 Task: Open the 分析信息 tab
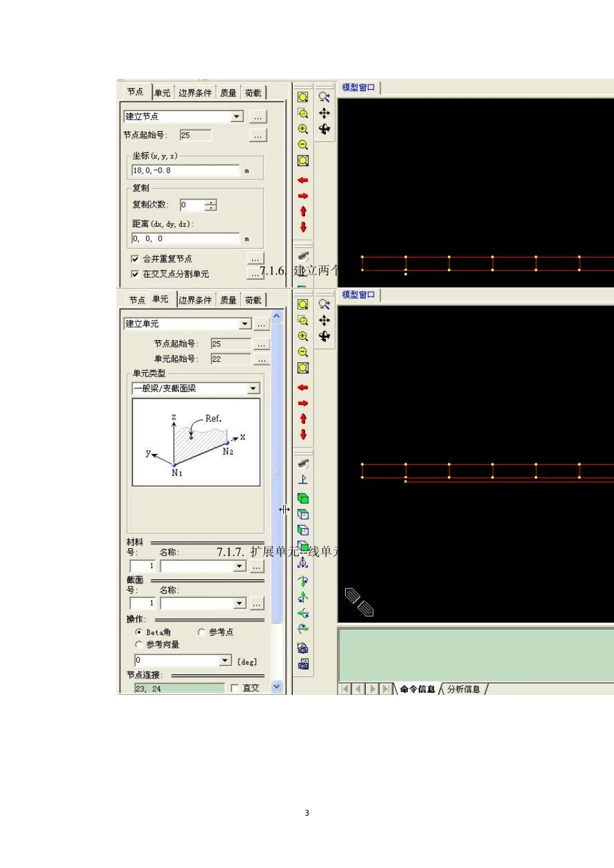(463, 689)
